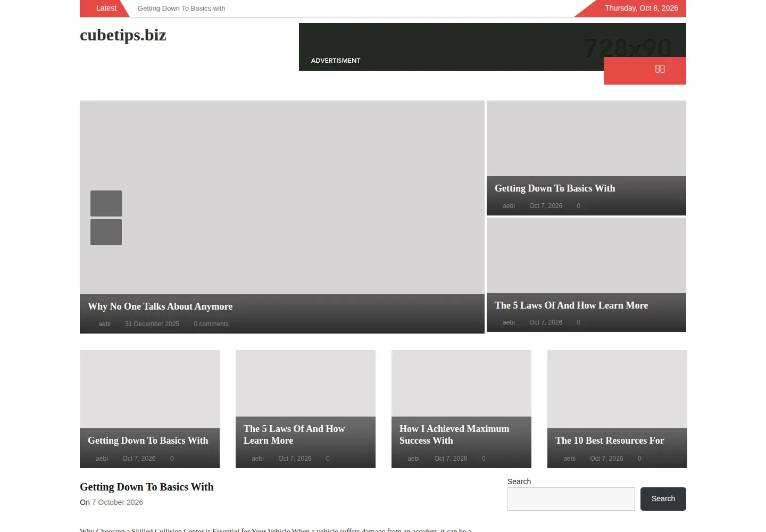Click the upper gray slider arrow button

[x=106, y=203]
